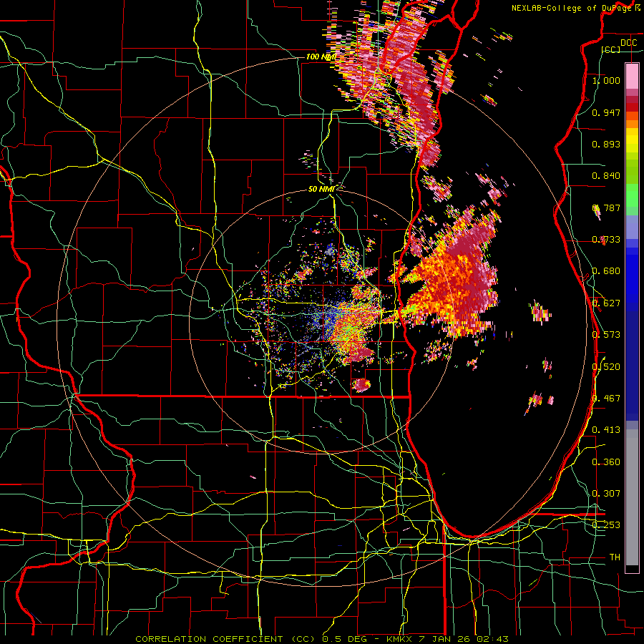This screenshot has height=644, width=644.
Task: Select the 0.360 scale value label
Action: click(606, 462)
